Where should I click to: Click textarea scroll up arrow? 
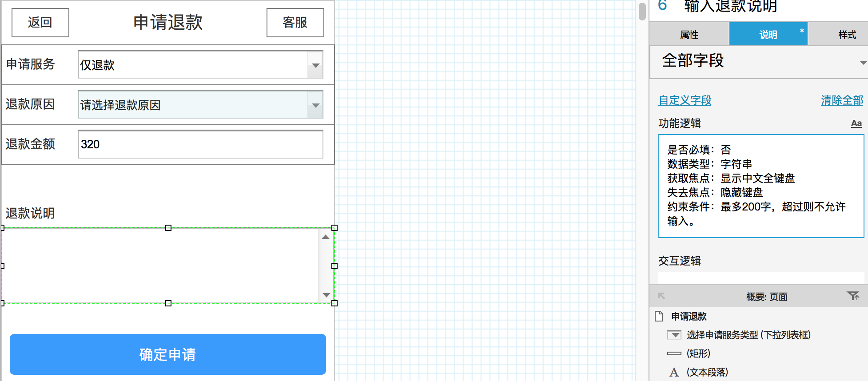326,237
